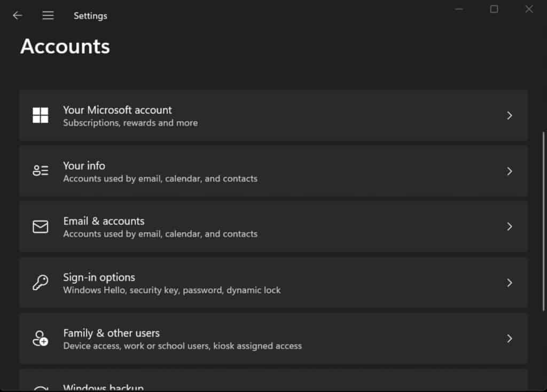Click the Windows backup cloud icon
Screen dimensions: 547x392
coord(40,386)
